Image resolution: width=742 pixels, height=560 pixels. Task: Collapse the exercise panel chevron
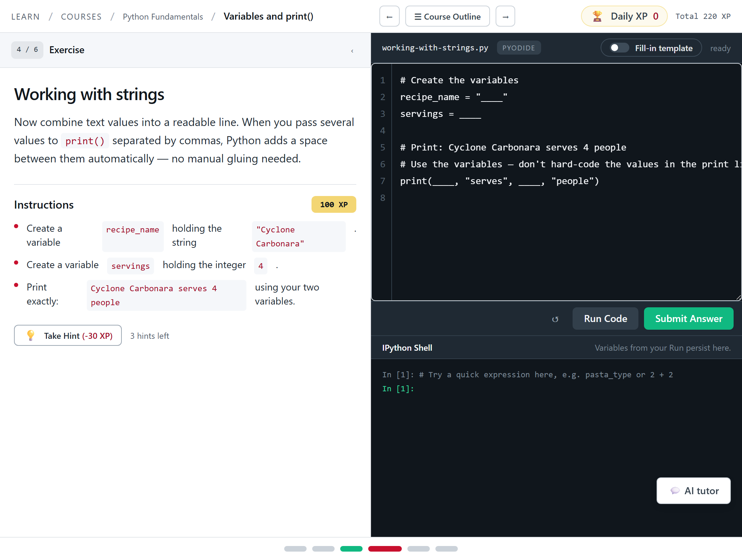352,50
